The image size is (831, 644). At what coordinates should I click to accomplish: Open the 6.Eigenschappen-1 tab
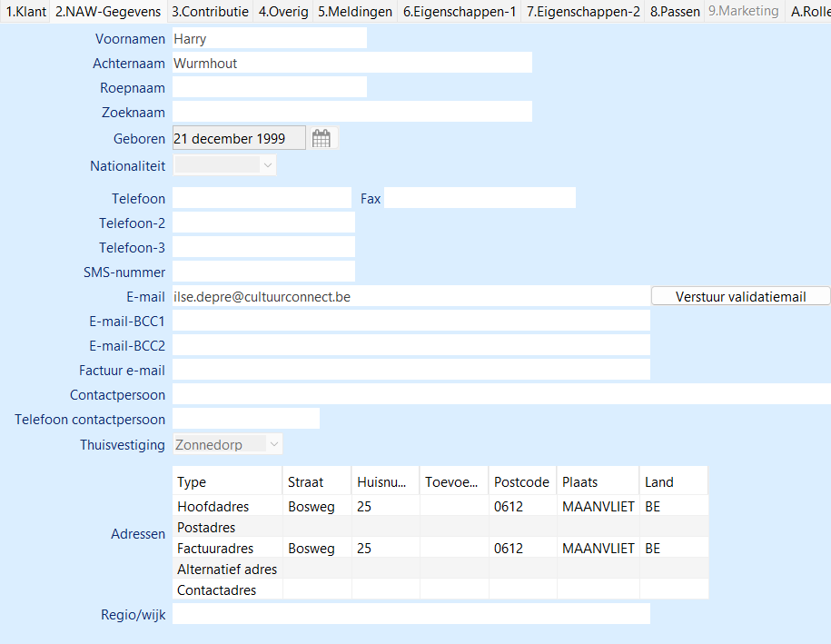[460, 12]
